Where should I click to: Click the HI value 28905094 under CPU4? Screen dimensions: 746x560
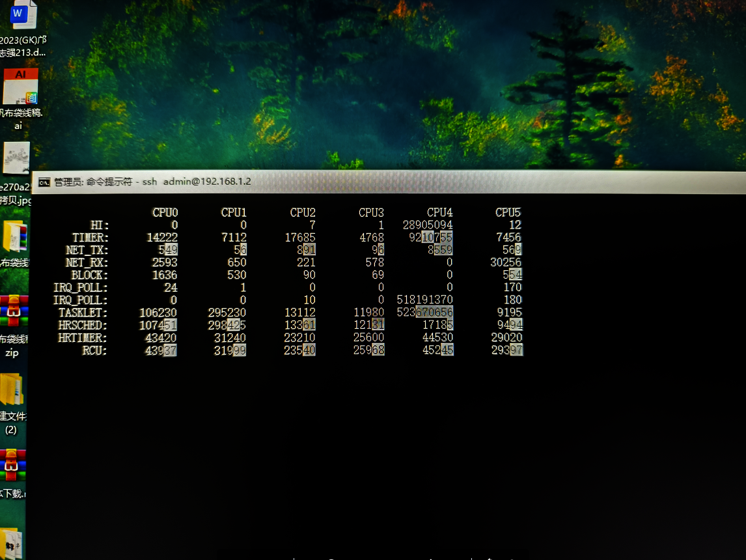428,225
